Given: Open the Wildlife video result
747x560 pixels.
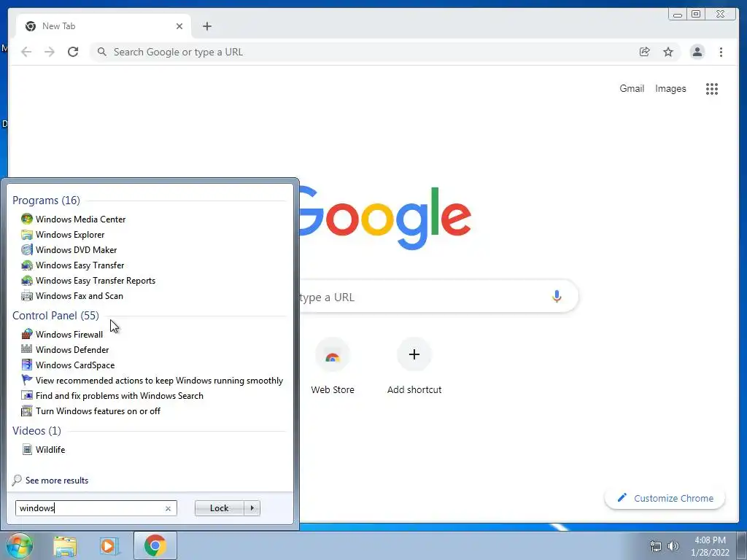Looking at the screenshot, I should click(x=50, y=449).
